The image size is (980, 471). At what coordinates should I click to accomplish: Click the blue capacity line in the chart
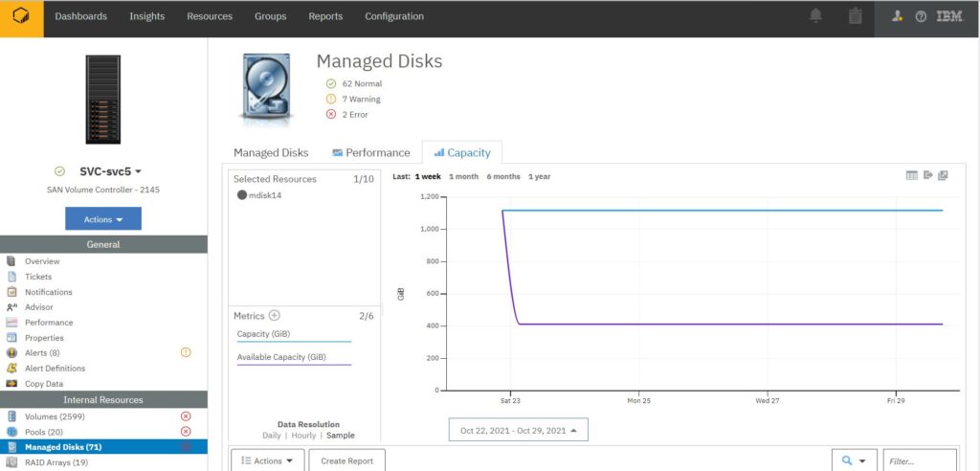click(722, 211)
